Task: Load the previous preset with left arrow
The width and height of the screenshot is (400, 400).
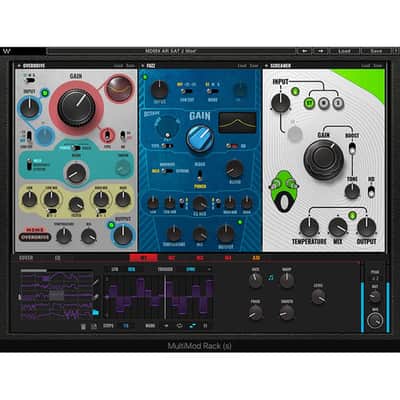Action: [304, 51]
